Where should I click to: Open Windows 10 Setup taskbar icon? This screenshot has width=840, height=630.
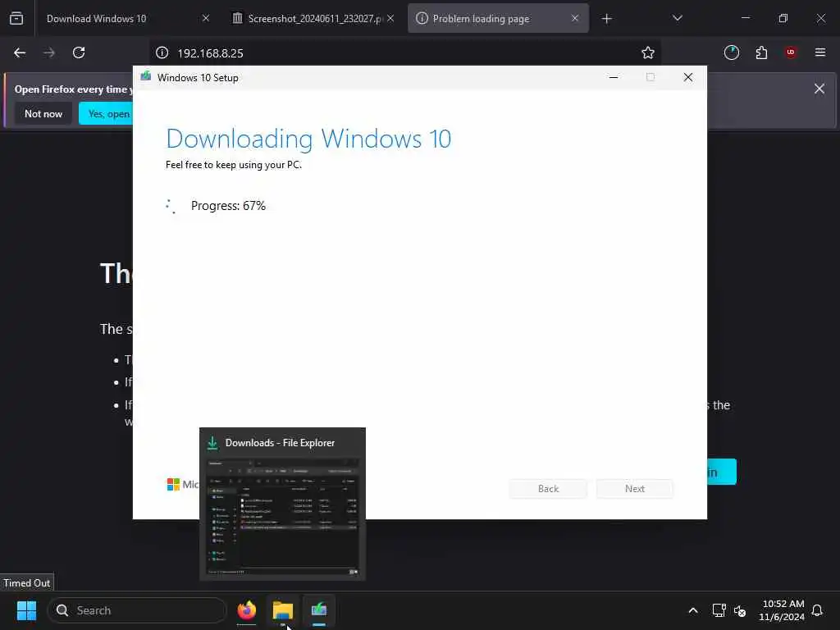pyautogui.click(x=319, y=610)
